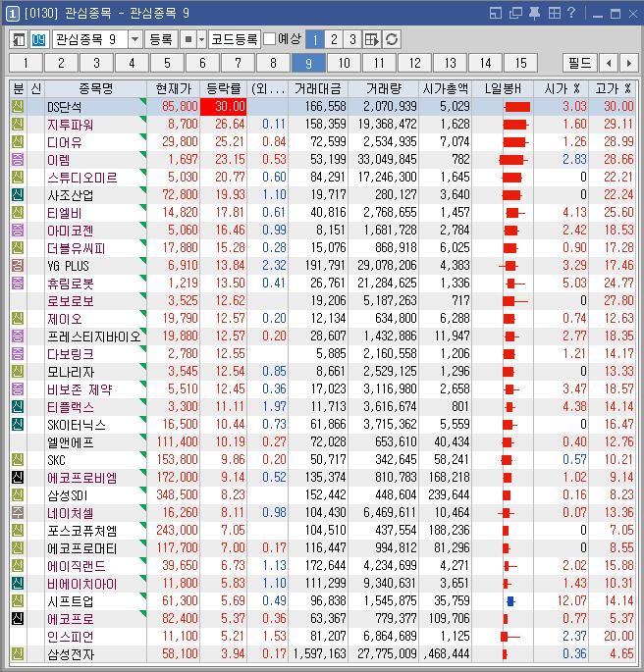Toggle the 예상 checkbox
This screenshot has width=644, height=672.
269,39
